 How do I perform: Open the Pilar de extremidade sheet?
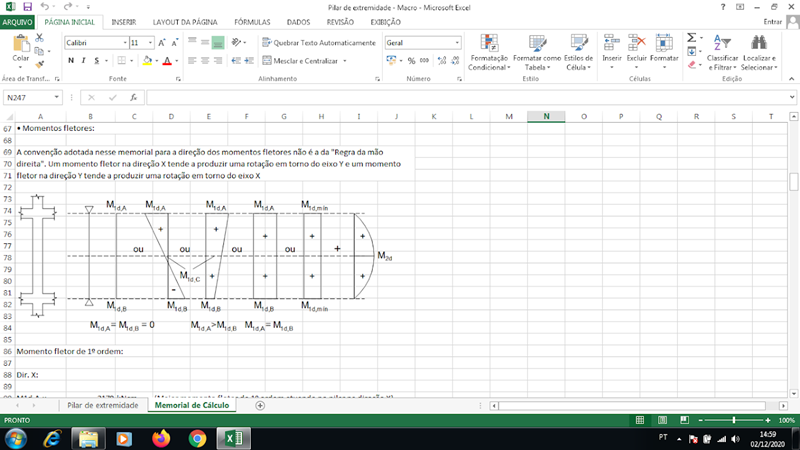[103, 406]
